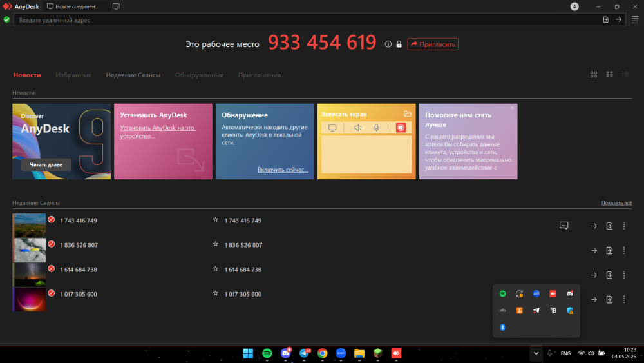Toggle audio in record screen card
The height and width of the screenshot is (363, 644).
coord(358,128)
